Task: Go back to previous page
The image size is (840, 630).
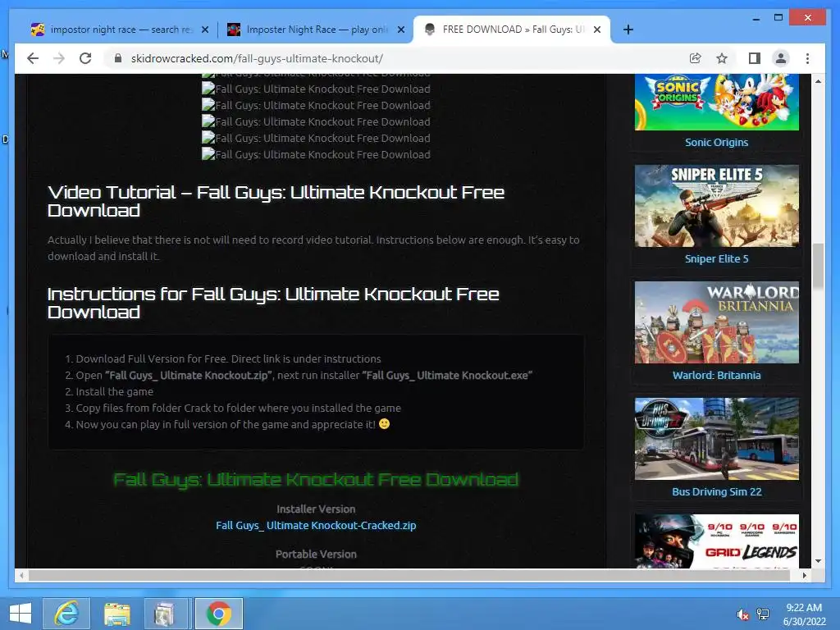Action: (33, 58)
